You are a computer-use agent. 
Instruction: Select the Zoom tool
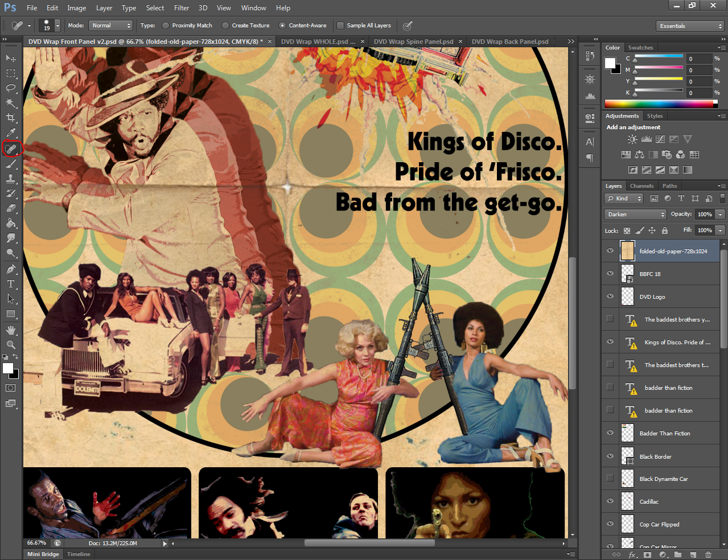pyautogui.click(x=11, y=345)
